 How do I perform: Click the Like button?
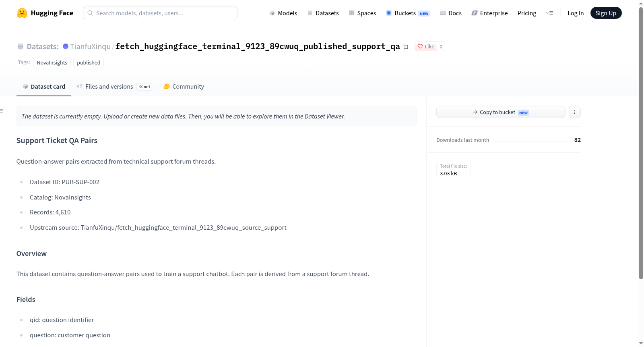(426, 46)
